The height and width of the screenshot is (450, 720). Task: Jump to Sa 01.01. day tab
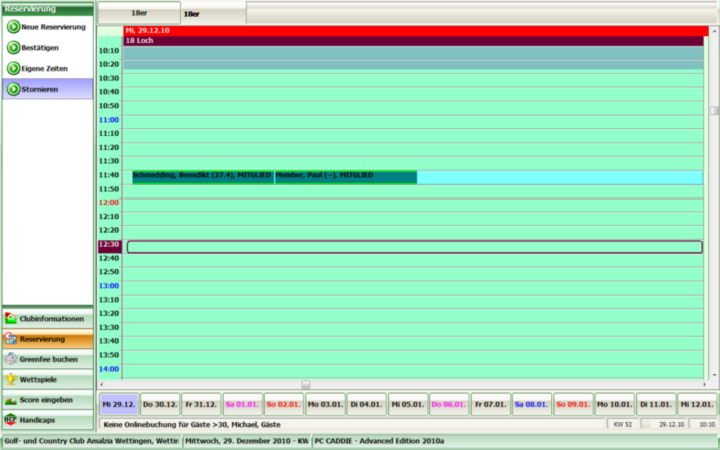point(244,404)
